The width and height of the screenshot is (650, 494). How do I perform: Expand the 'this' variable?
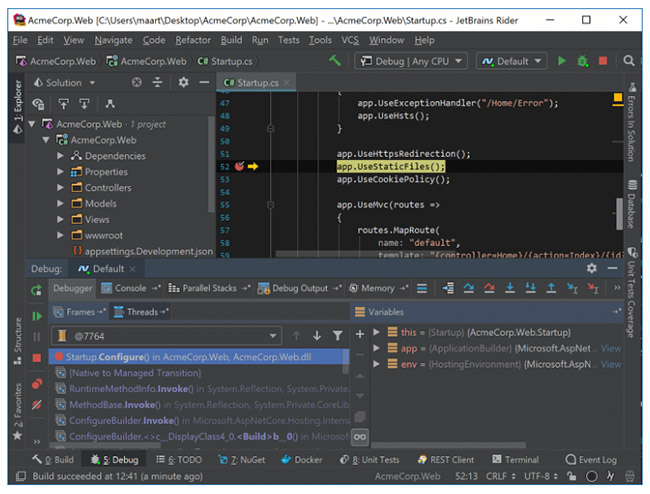click(x=376, y=332)
